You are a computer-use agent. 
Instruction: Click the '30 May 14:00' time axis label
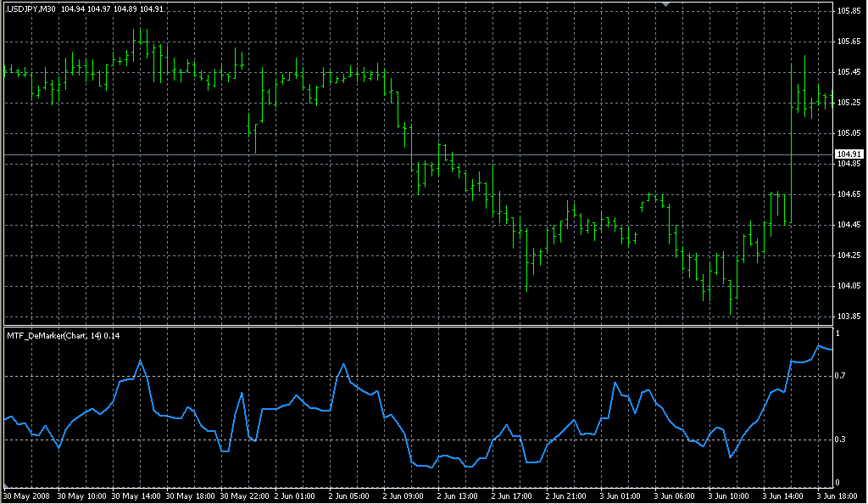136,496
